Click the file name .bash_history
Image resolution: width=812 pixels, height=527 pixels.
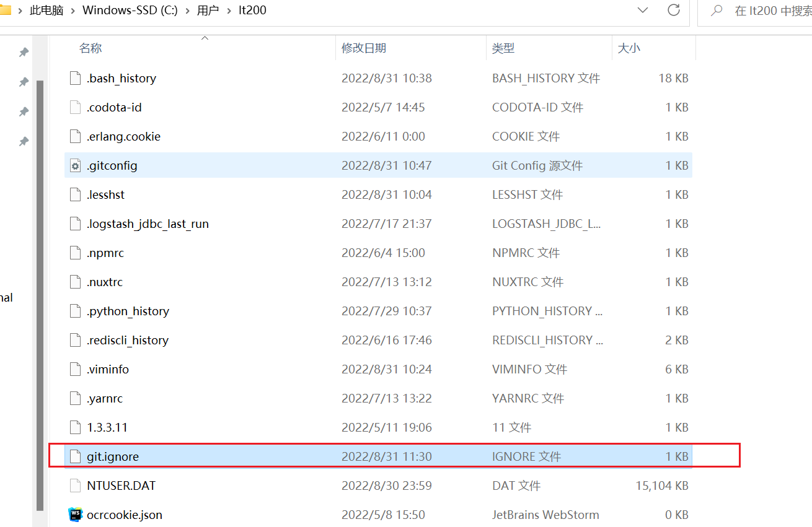pyautogui.click(x=121, y=79)
